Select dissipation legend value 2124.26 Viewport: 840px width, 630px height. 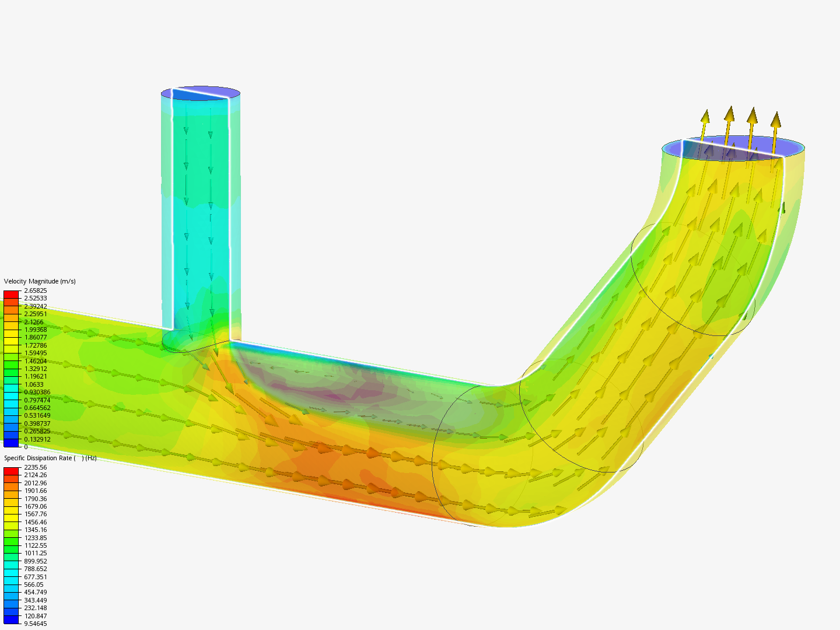(x=36, y=475)
